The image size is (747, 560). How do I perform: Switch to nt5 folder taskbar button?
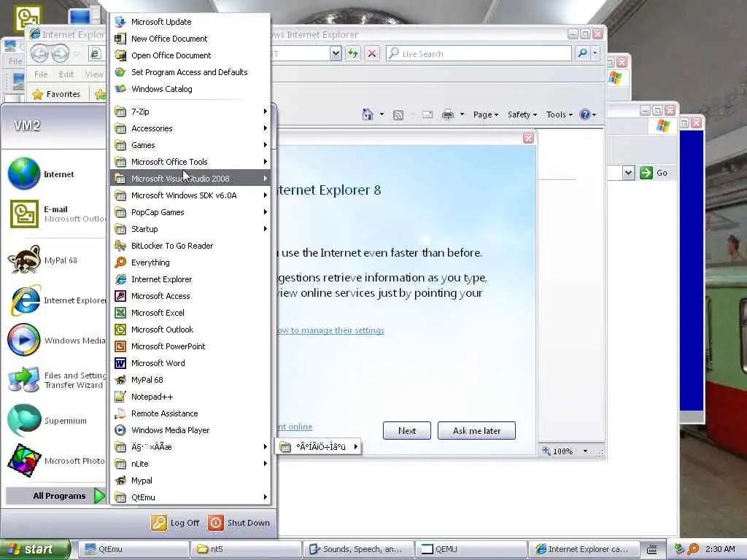click(246, 549)
